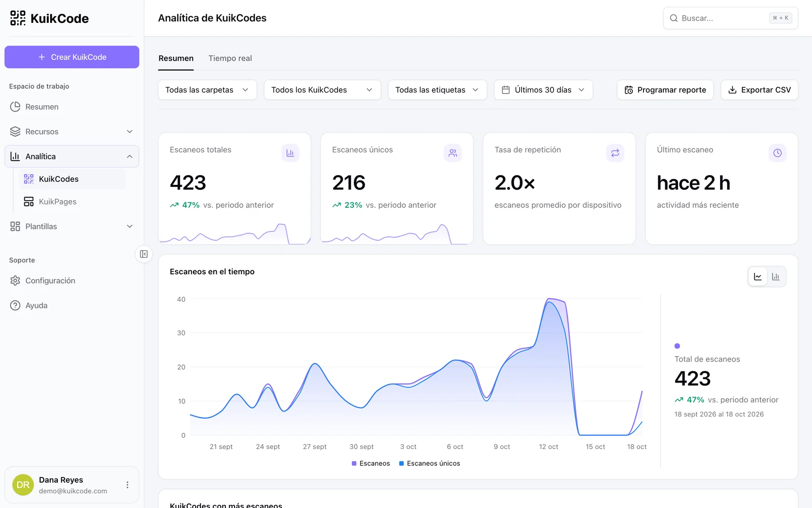Click the bar chart icon in Escaneos totales card
Image resolution: width=812 pixels, height=508 pixels.
coord(290,153)
